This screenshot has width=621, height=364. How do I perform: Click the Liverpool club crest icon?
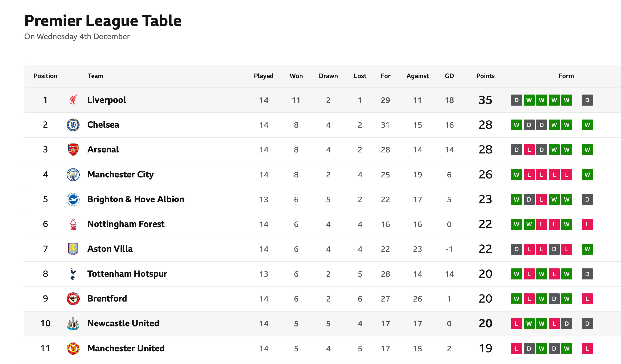coord(73,100)
